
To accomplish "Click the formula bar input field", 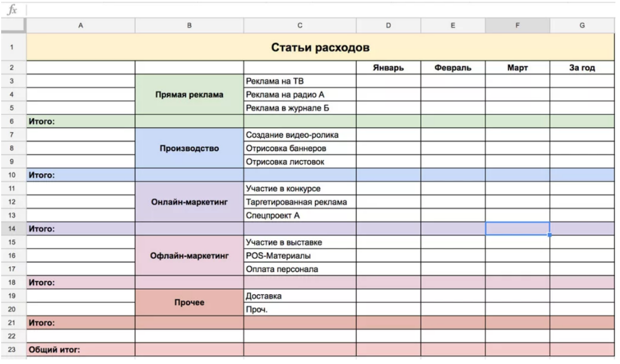I will [320, 10].
